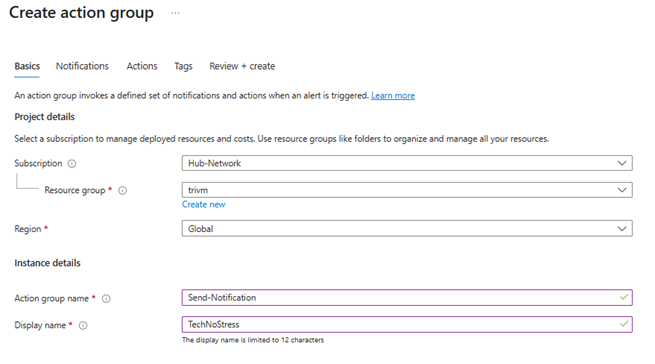Open the ellipsis menu beside the title
The width and height of the screenshot is (655, 364).
coord(175,13)
